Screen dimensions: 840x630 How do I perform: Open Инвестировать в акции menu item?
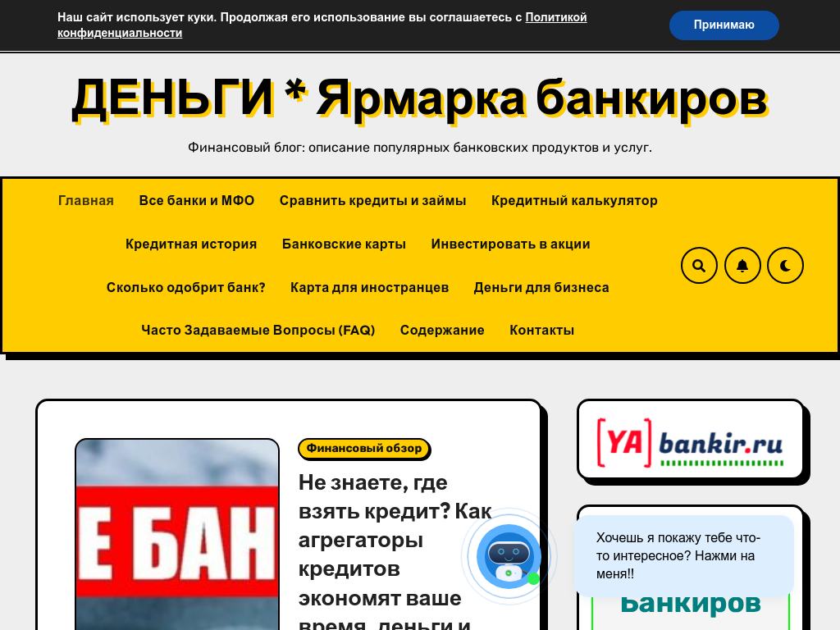click(x=510, y=244)
